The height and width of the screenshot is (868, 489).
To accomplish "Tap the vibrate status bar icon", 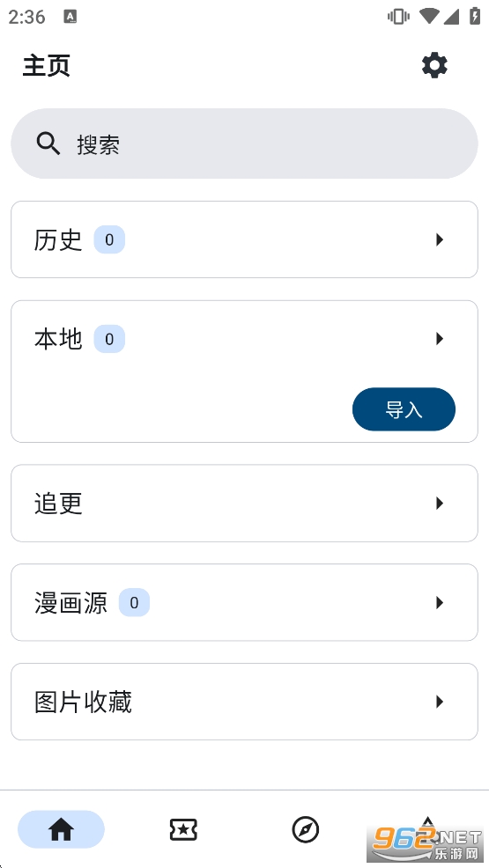I will (x=398, y=17).
